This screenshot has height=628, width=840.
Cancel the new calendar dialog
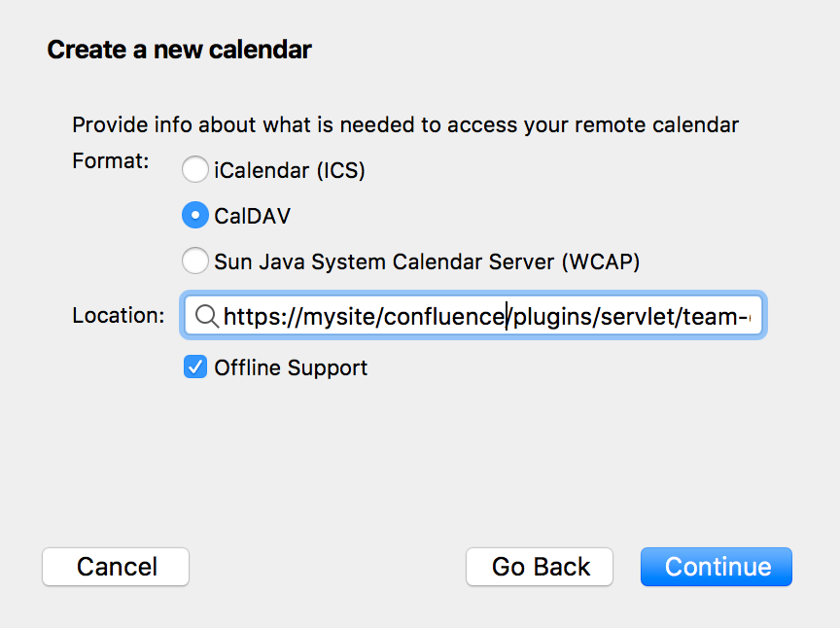116,567
